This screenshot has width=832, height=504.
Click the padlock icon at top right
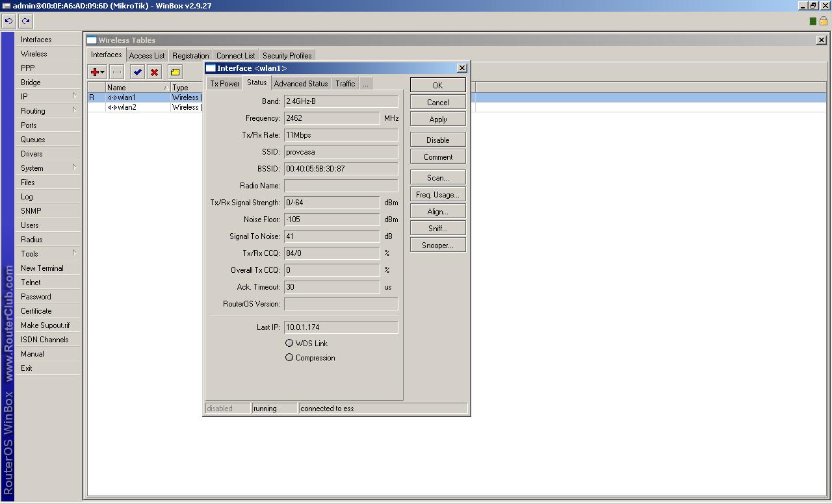824,21
